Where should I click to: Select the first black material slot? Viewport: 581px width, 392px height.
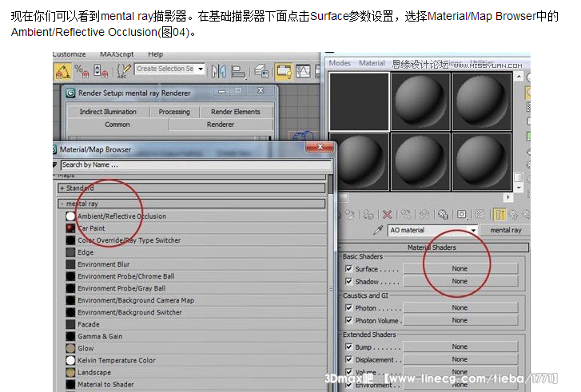tap(359, 101)
